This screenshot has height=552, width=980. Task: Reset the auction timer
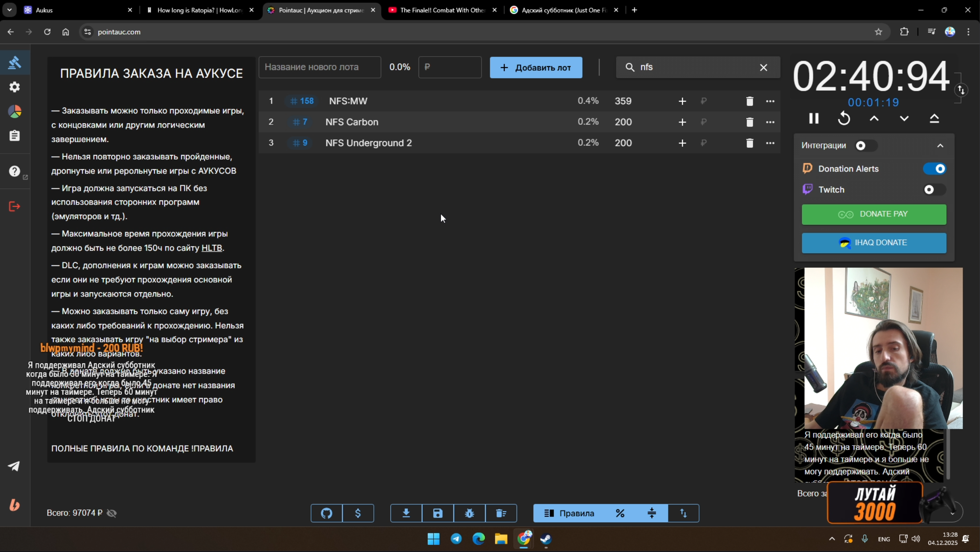tap(844, 119)
